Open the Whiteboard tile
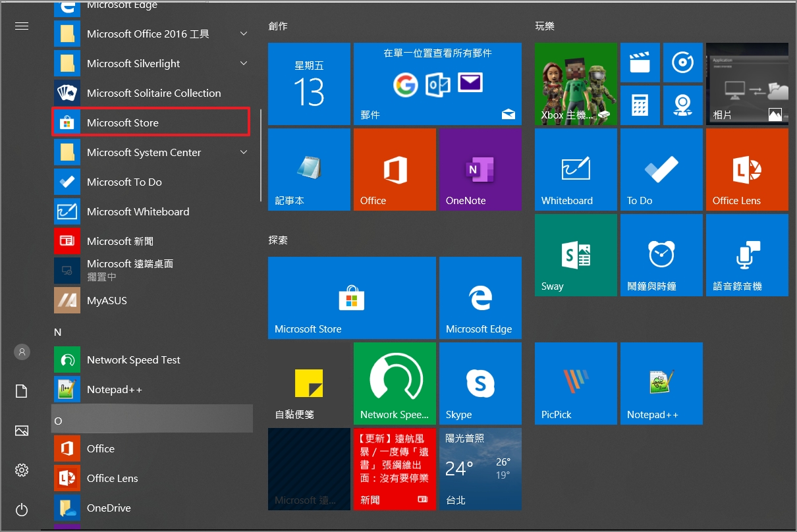The height and width of the screenshot is (532, 797). tap(576, 169)
